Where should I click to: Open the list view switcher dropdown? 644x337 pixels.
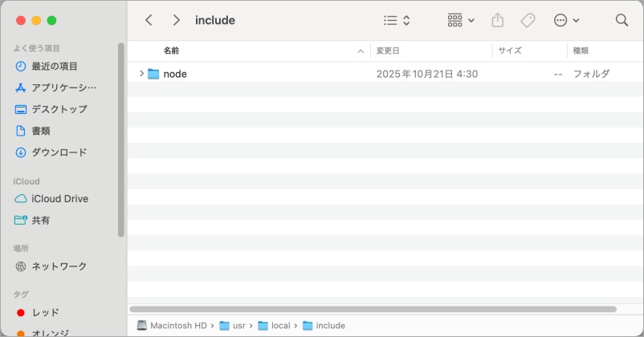click(397, 20)
